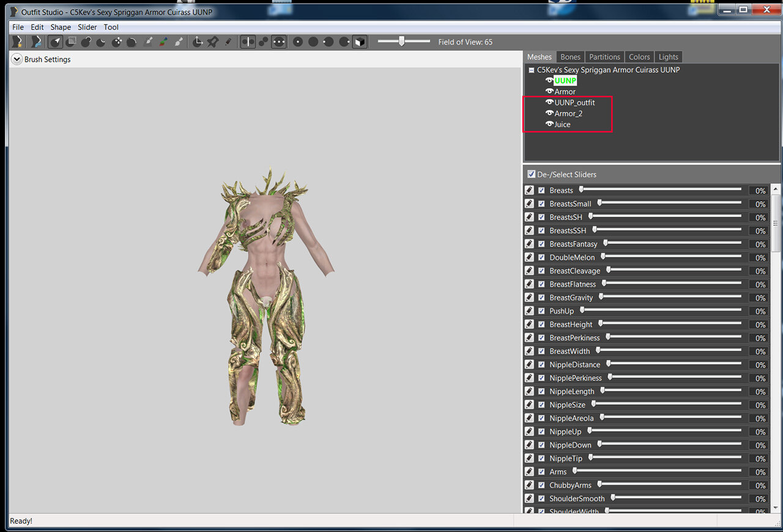Select the Pivot pin tool icon
Image resolution: width=783 pixels, height=532 pixels.
pyautogui.click(x=212, y=42)
